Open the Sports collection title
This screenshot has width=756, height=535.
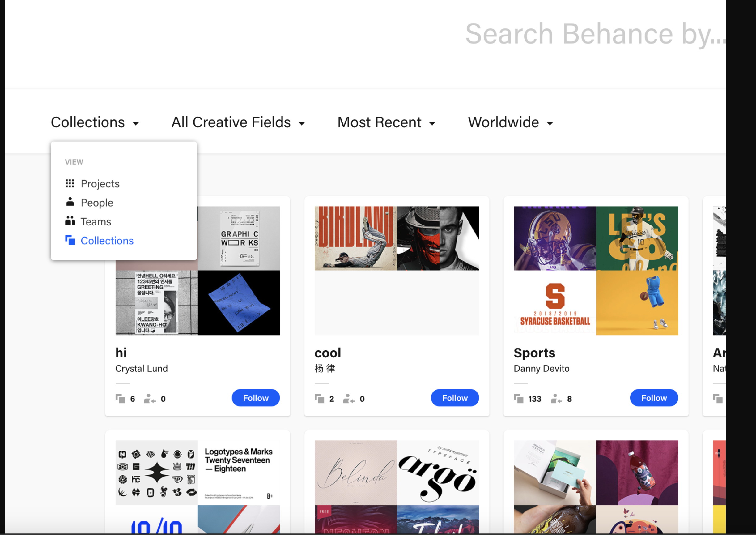[534, 353]
